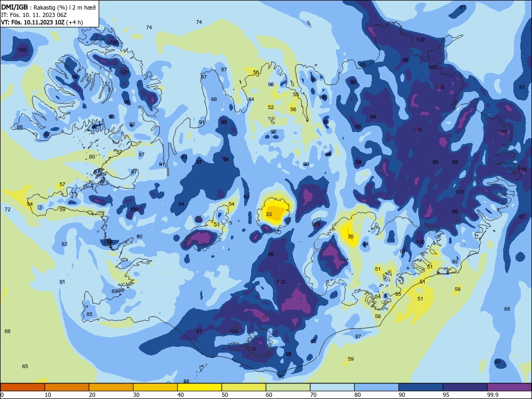Viewport: 532px width, 399px height.
Task: Select the humidity value 52 on the map
Action: (271, 107)
